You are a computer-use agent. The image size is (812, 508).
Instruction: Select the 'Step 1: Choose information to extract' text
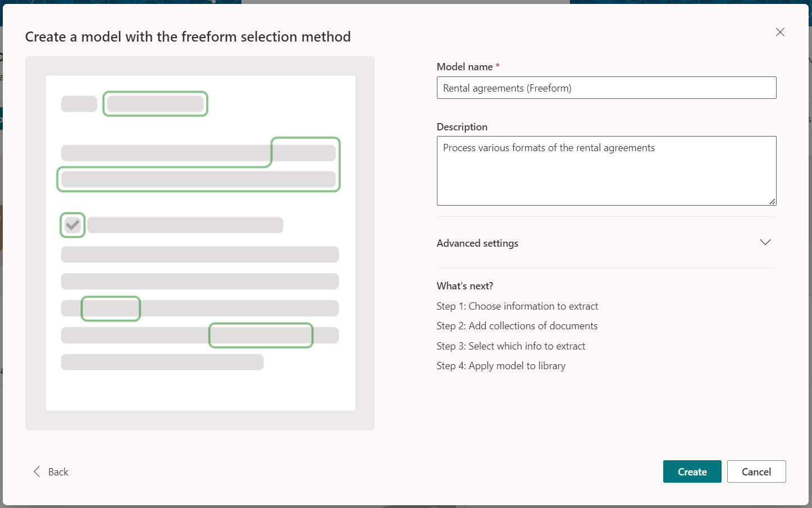pos(517,306)
